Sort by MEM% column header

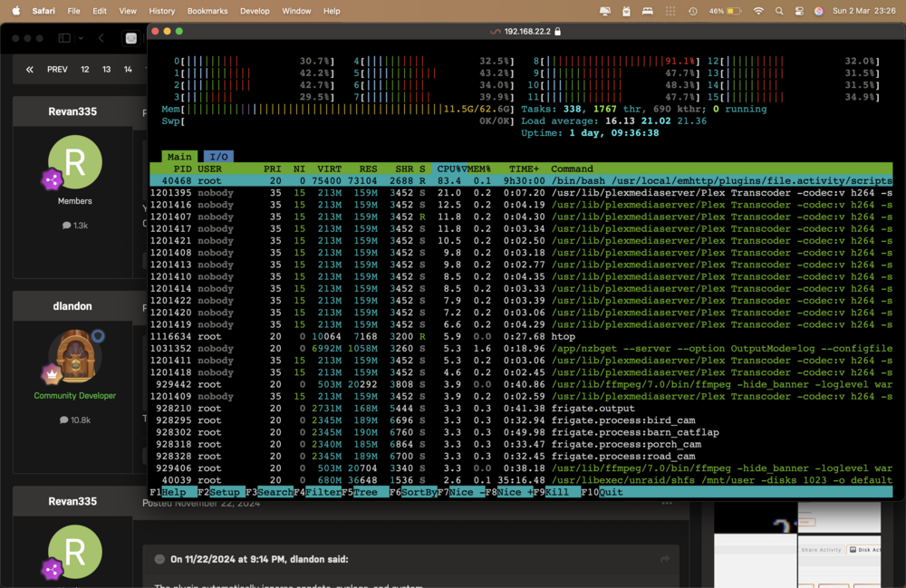click(479, 169)
